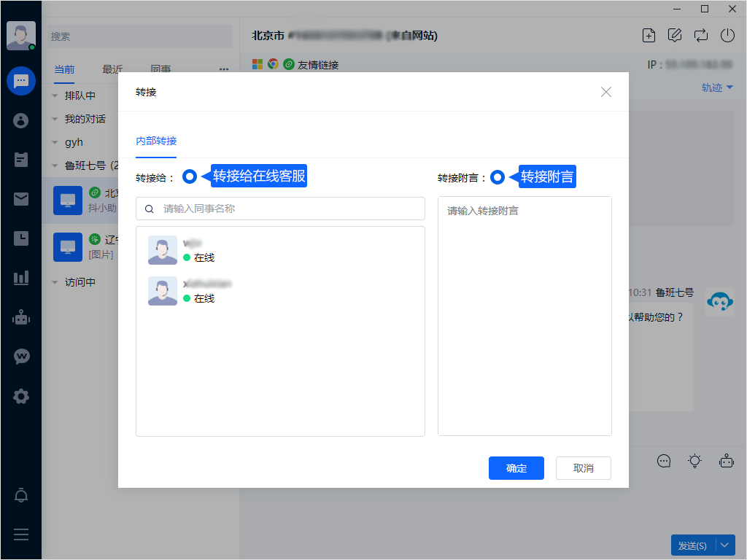Switch to the 最近 tab

point(112,69)
